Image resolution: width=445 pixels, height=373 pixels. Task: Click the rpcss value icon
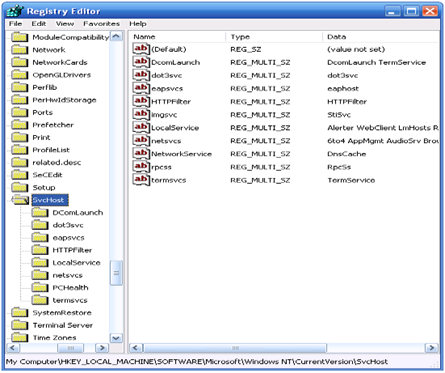click(x=141, y=167)
